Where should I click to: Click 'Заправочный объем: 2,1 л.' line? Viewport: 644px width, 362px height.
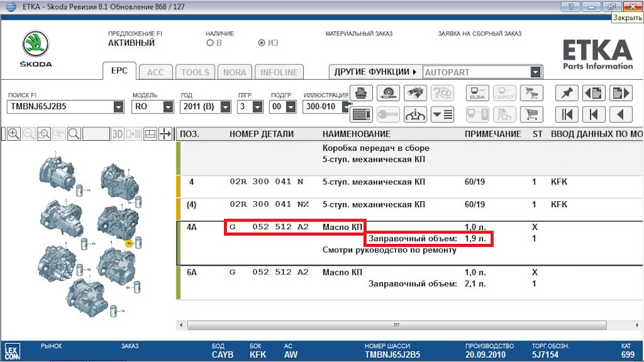coord(427,284)
